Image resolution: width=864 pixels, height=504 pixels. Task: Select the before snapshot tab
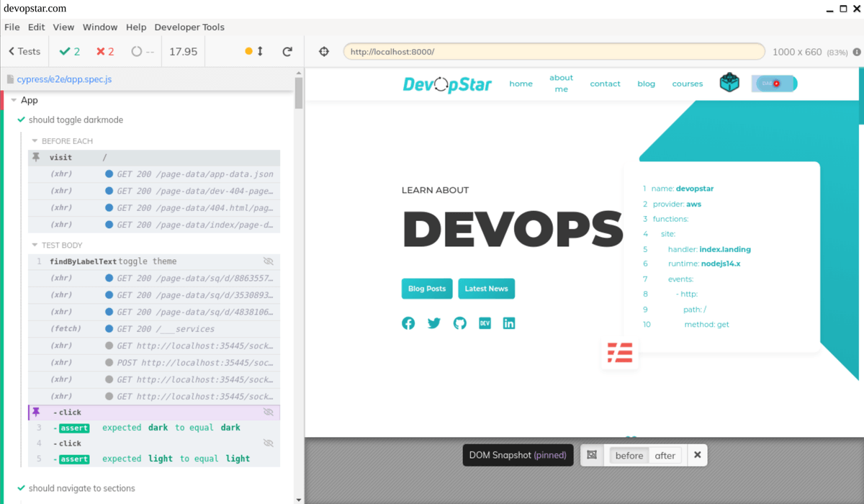(x=629, y=455)
